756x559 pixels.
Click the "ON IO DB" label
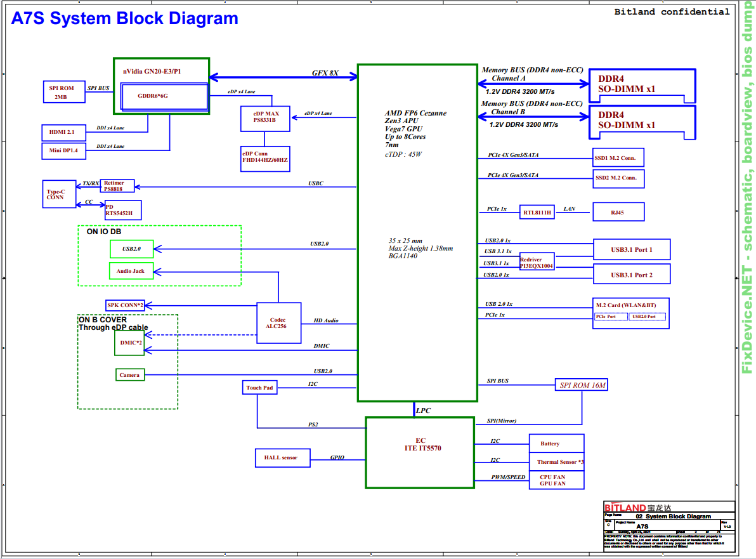103,232
